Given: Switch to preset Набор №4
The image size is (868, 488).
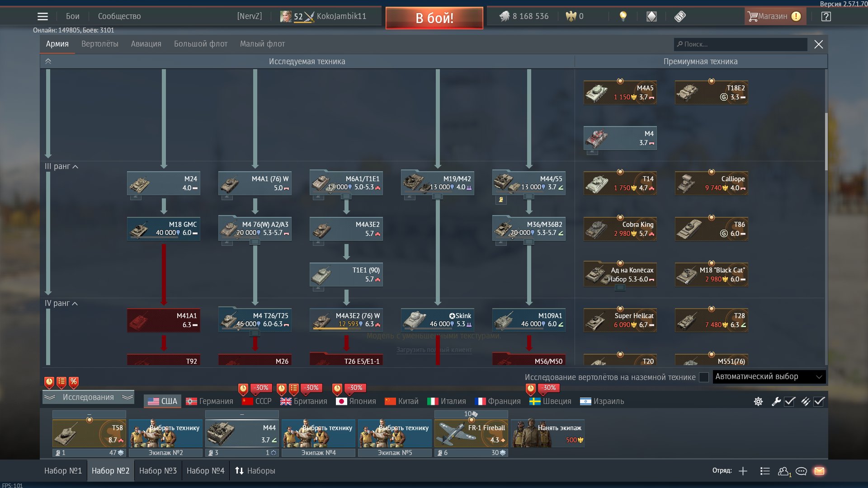Looking at the screenshot, I should [205, 471].
